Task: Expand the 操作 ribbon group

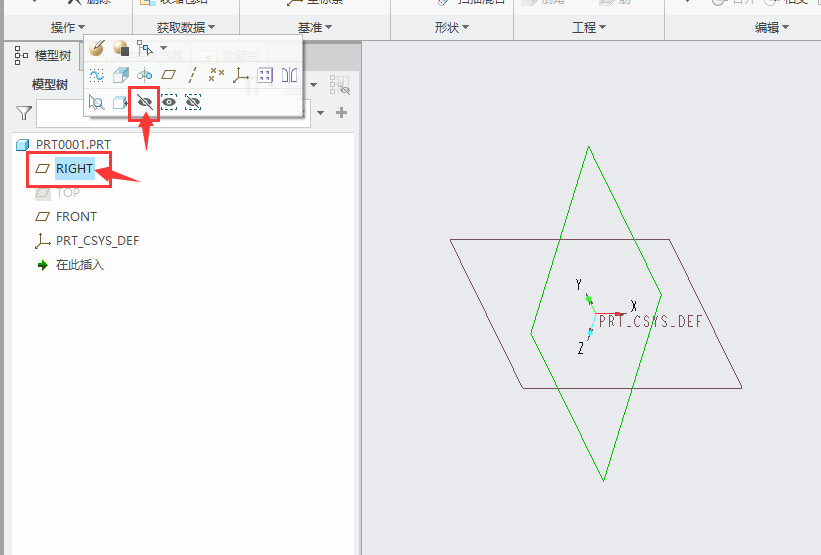Action: point(68,27)
